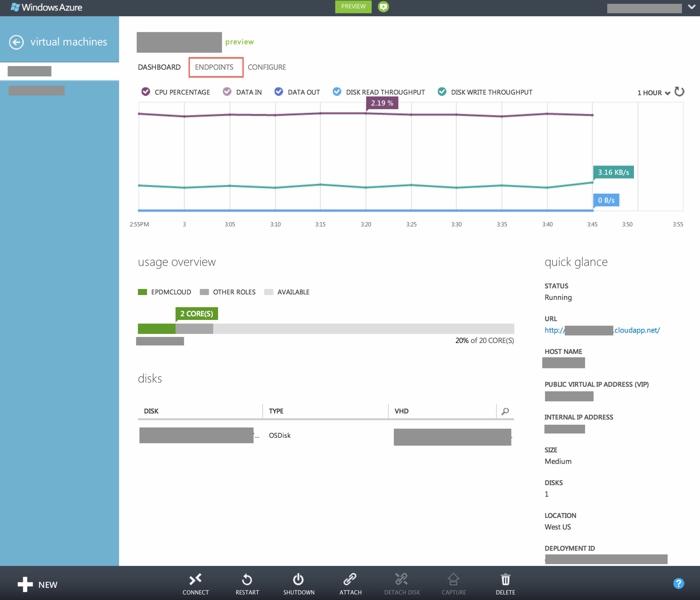Click the Available legend swatch
The image size is (700, 600).
(x=269, y=292)
